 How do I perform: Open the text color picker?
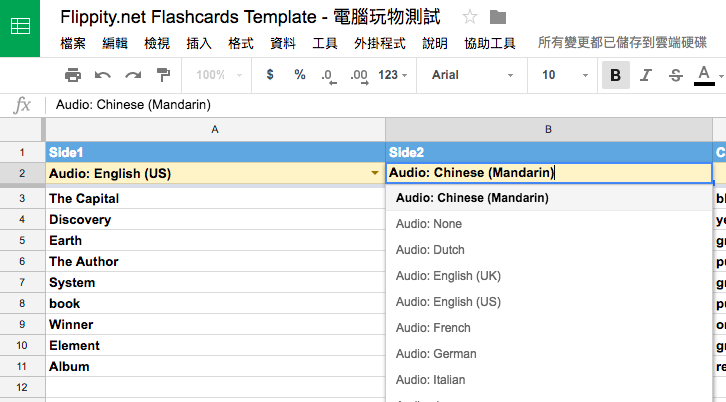coord(704,75)
